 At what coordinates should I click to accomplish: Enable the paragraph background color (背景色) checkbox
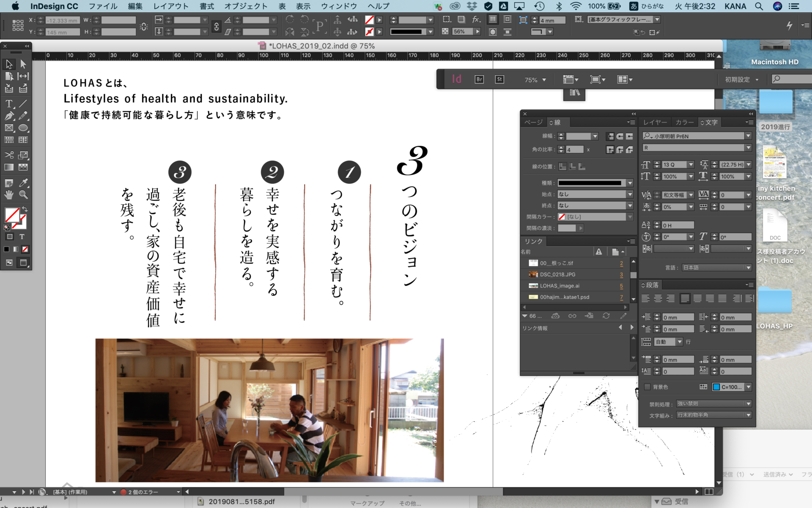click(647, 387)
